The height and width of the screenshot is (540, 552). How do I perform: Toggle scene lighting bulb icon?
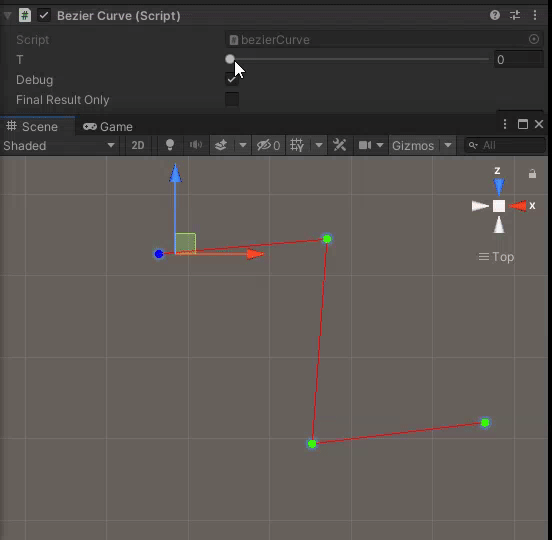170,145
